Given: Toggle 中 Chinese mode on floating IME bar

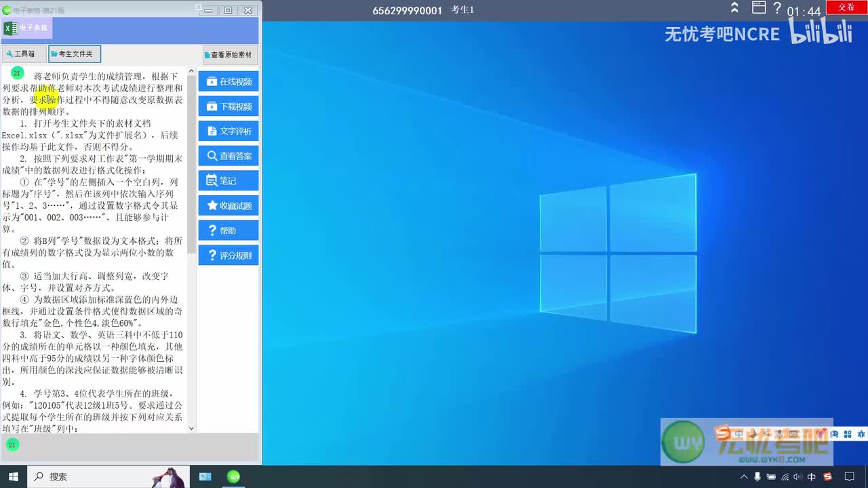Looking at the screenshot, I should [739, 434].
